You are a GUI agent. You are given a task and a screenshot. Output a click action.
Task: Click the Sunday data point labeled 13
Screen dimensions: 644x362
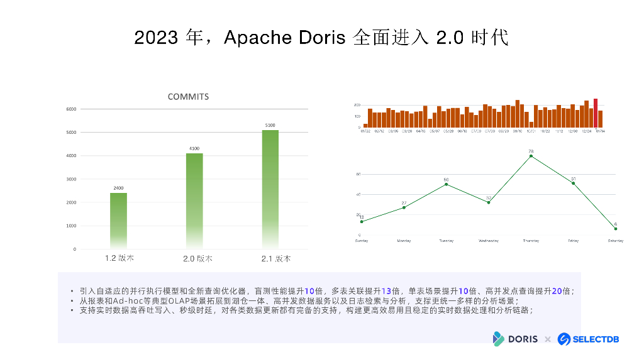(362, 222)
